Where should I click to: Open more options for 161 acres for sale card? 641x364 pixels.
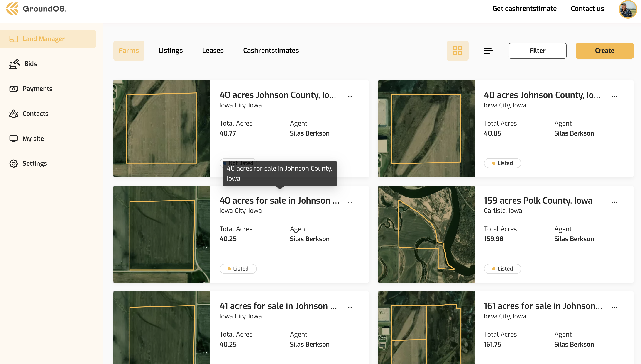[614, 308]
